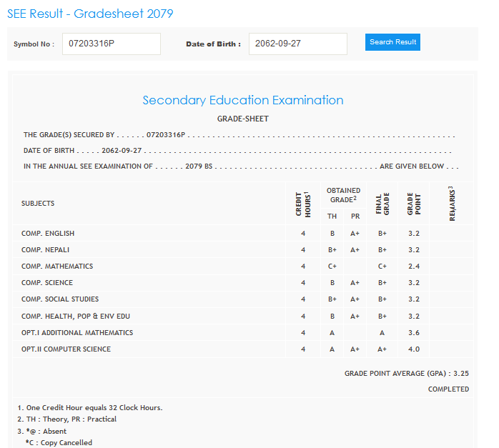Click the Symbol No input field

(112, 44)
